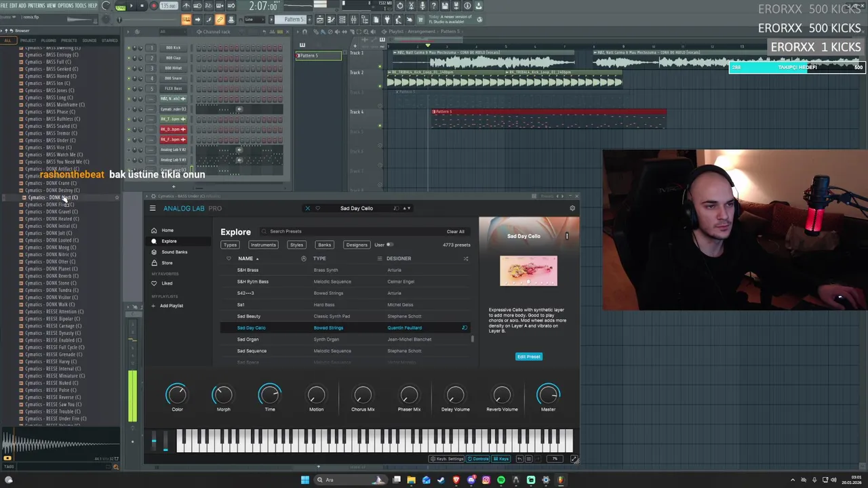
Task: Open File Explorer from the taskbar
Action: 411,480
